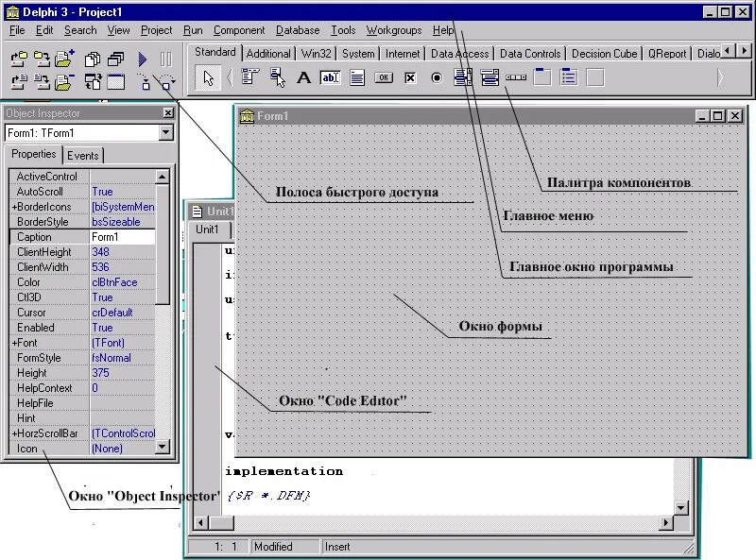Viewport: 756px width, 560px height.
Task: Click the Open Project speedbar icon
Action: (19, 59)
